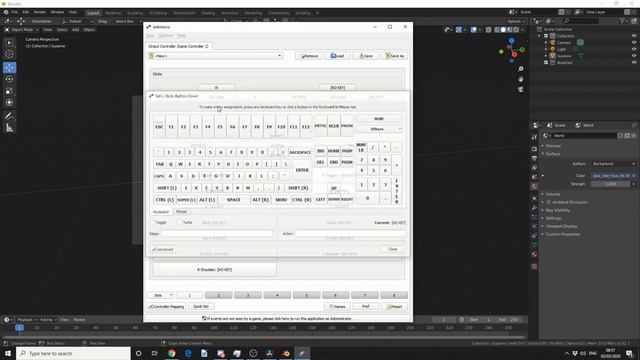Expand the Viewport Display panel
The height and width of the screenshot is (360, 640).
(x=561, y=226)
